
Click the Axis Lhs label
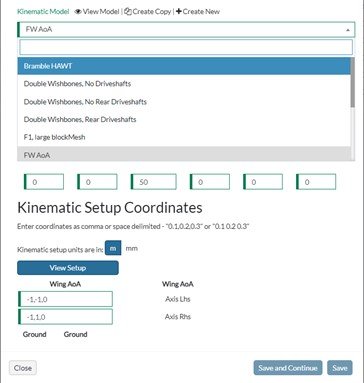point(178,299)
